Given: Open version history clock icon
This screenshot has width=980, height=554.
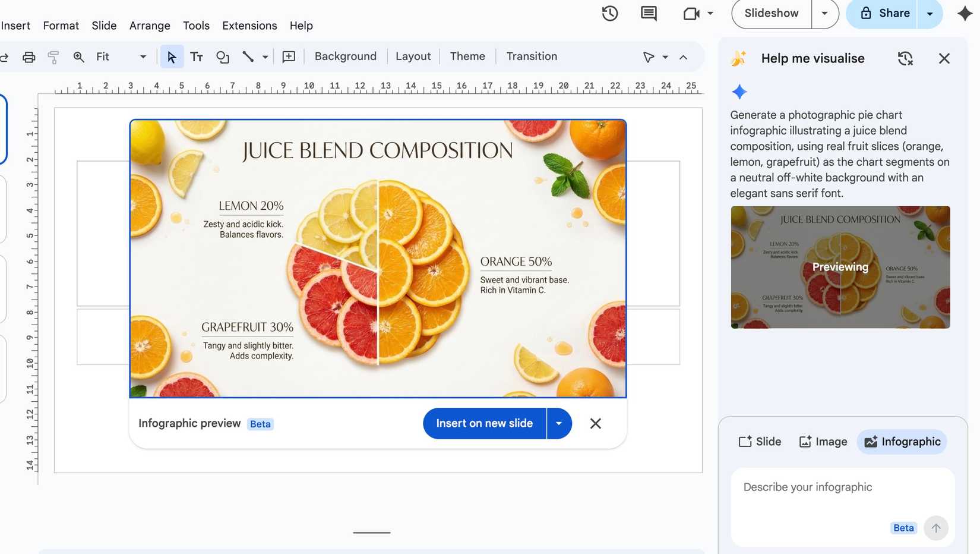Looking at the screenshot, I should pos(610,14).
